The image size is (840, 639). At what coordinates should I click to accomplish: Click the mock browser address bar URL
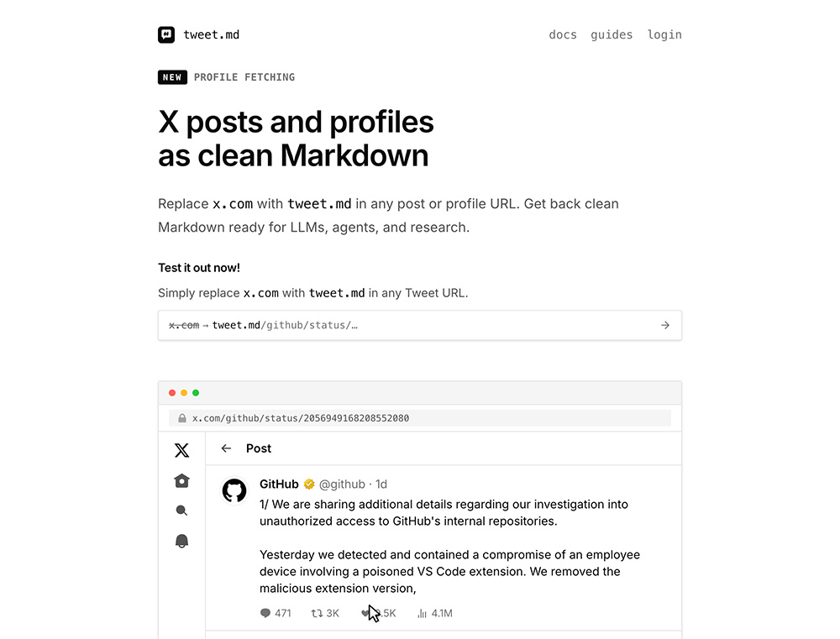click(301, 418)
